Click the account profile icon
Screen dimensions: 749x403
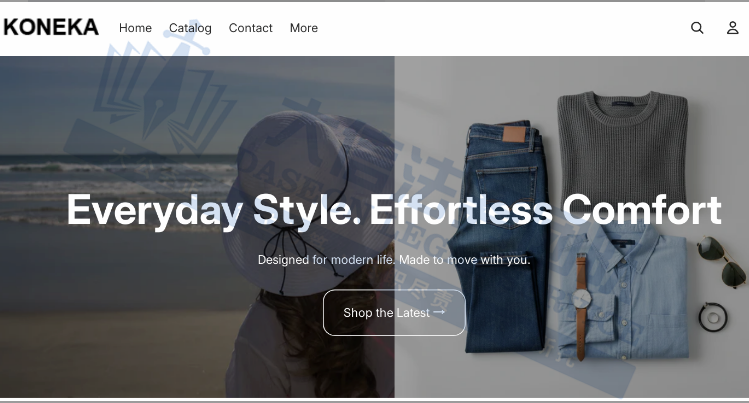point(732,28)
